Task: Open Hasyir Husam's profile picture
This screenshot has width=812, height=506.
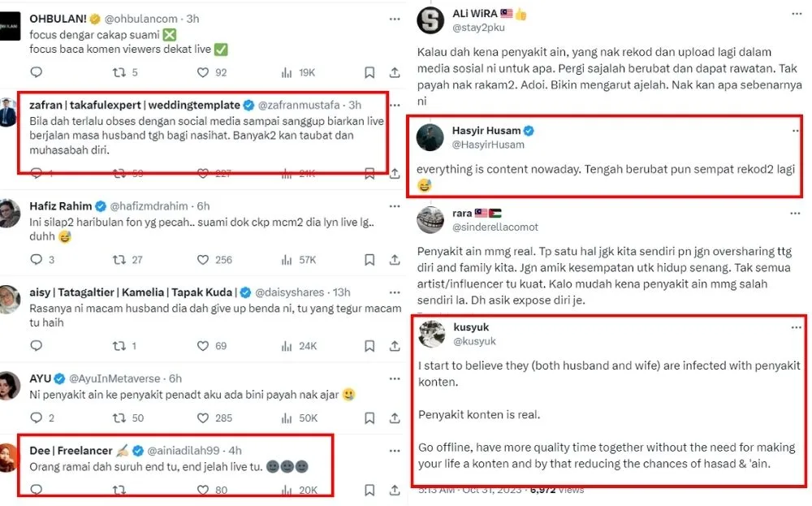Action: tap(430, 137)
